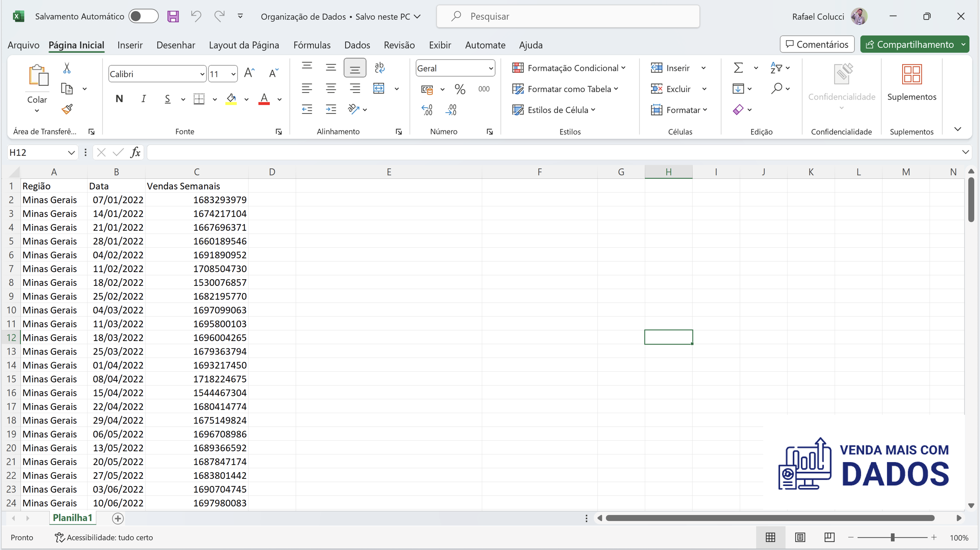Apply percent style format
This screenshot has width=980, height=550.
tap(460, 89)
